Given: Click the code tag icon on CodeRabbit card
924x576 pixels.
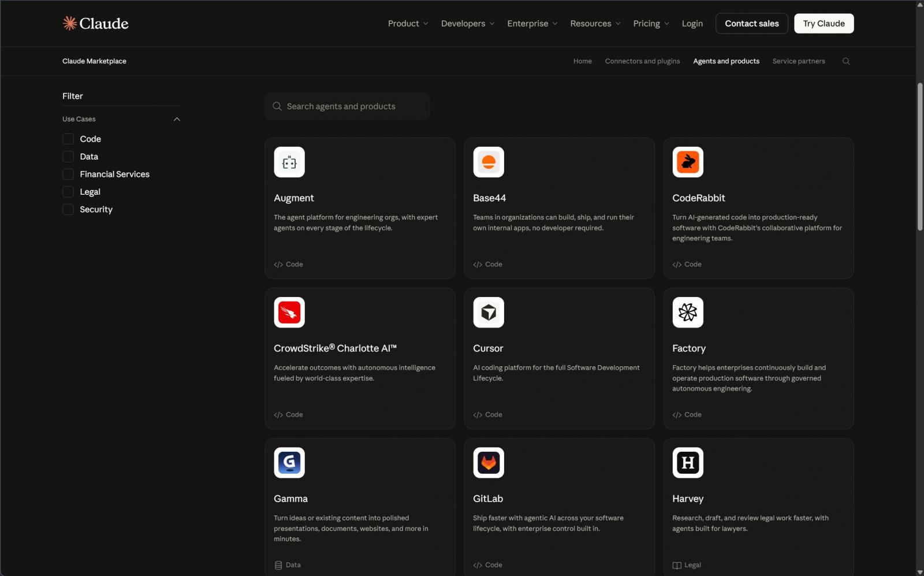Looking at the screenshot, I should tap(677, 265).
